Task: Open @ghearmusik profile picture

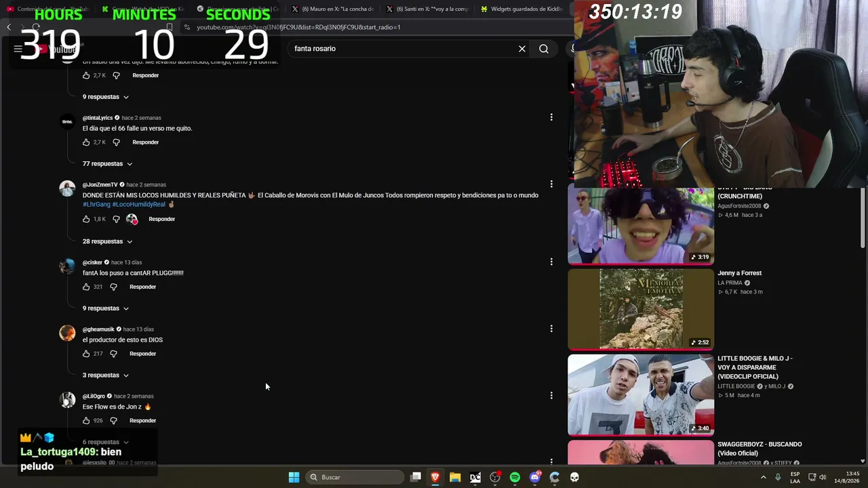Action: tap(67, 333)
